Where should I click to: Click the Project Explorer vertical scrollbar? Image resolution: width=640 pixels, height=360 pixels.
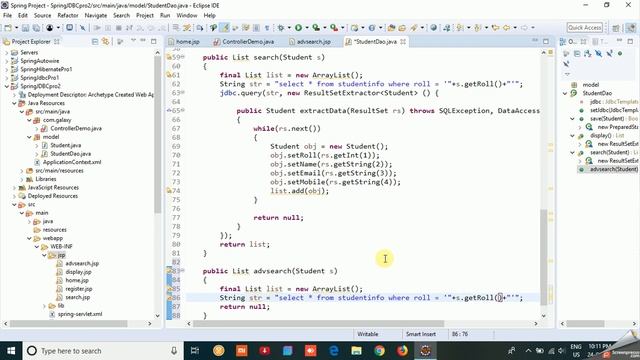[x=158, y=134]
